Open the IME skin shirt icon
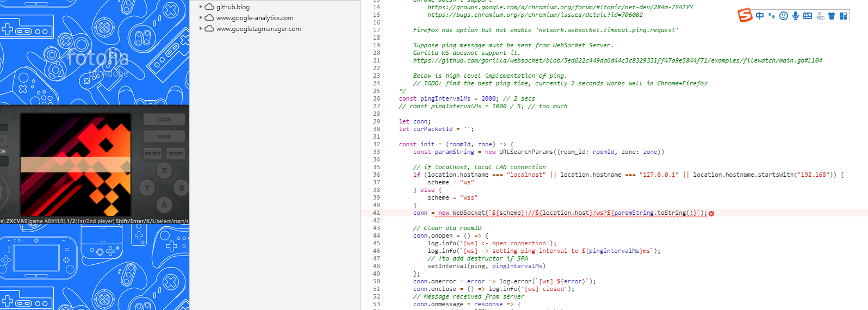The image size is (868, 310). (831, 16)
